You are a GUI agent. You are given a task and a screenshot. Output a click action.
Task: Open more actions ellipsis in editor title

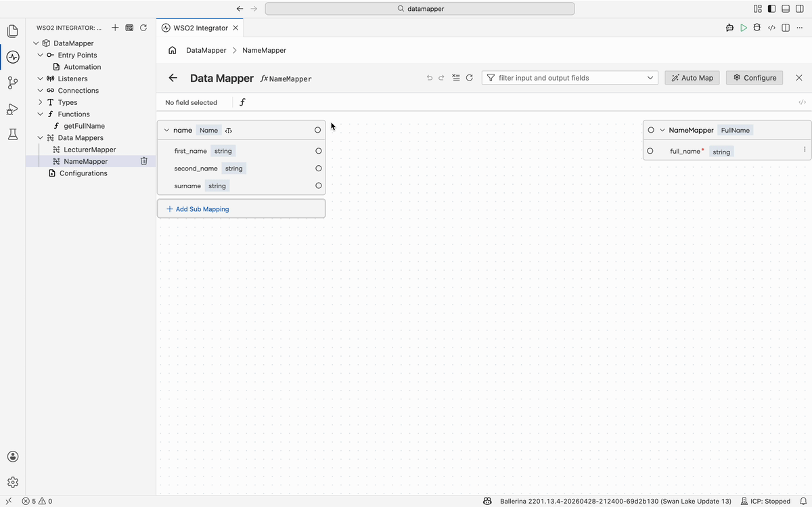(x=800, y=28)
